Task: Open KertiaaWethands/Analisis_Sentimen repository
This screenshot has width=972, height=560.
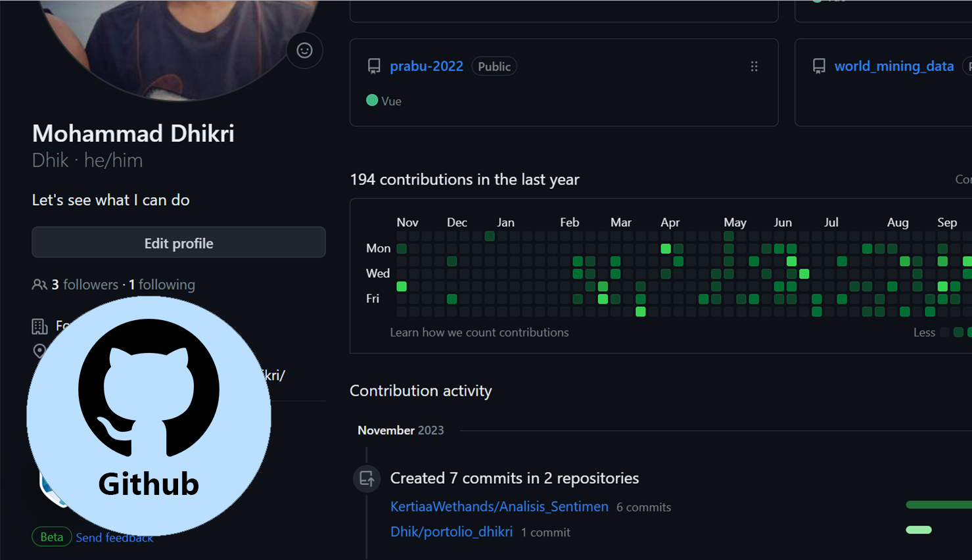Action: (499, 506)
